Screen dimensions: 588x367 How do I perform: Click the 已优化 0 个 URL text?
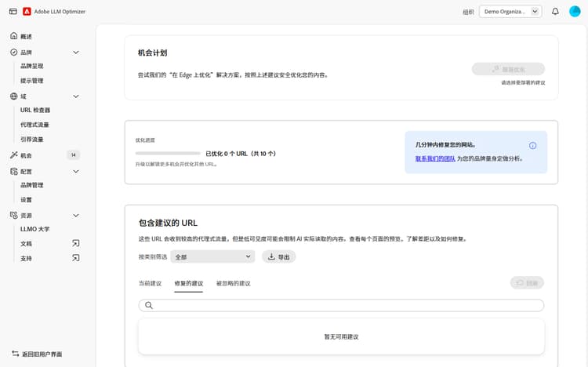coord(241,154)
